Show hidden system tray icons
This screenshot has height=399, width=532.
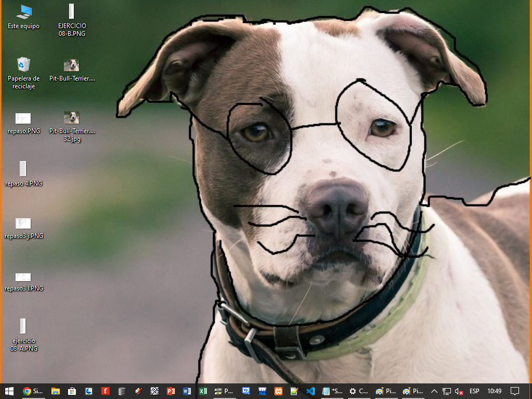(434, 391)
